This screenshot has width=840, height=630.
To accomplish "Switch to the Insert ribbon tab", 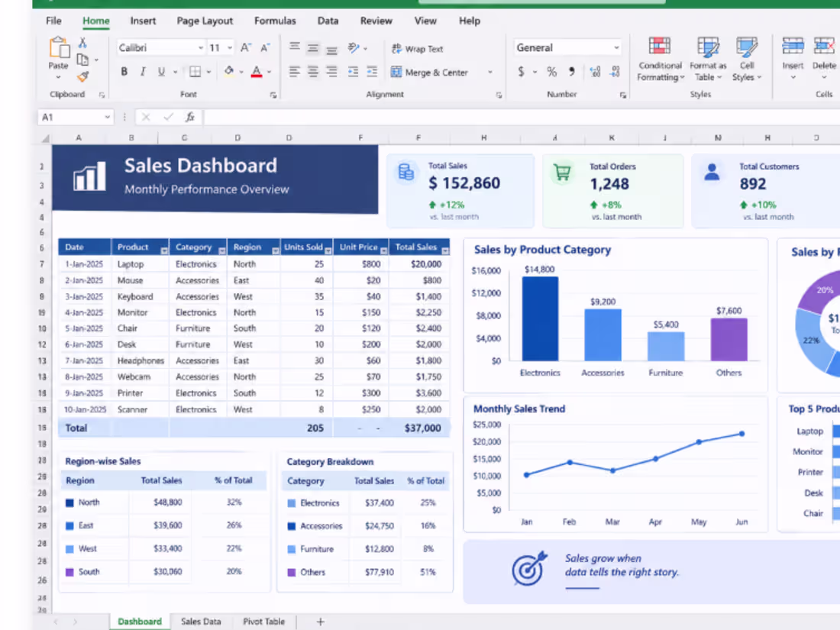I will point(143,21).
